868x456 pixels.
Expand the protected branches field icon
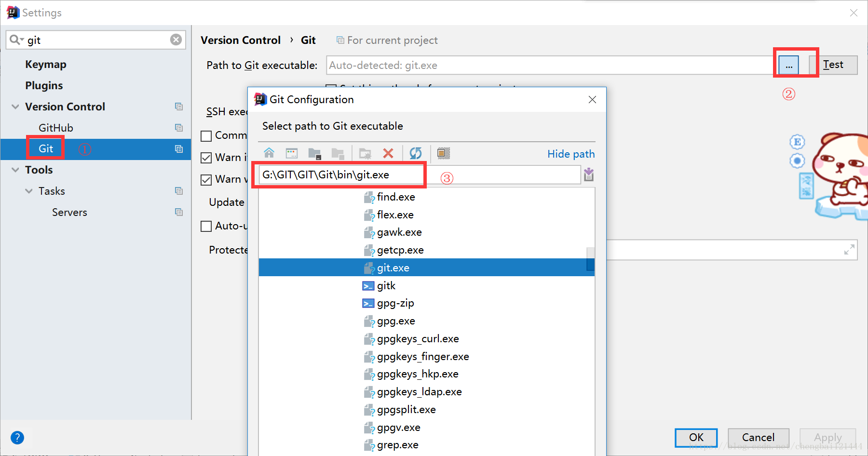[849, 250]
